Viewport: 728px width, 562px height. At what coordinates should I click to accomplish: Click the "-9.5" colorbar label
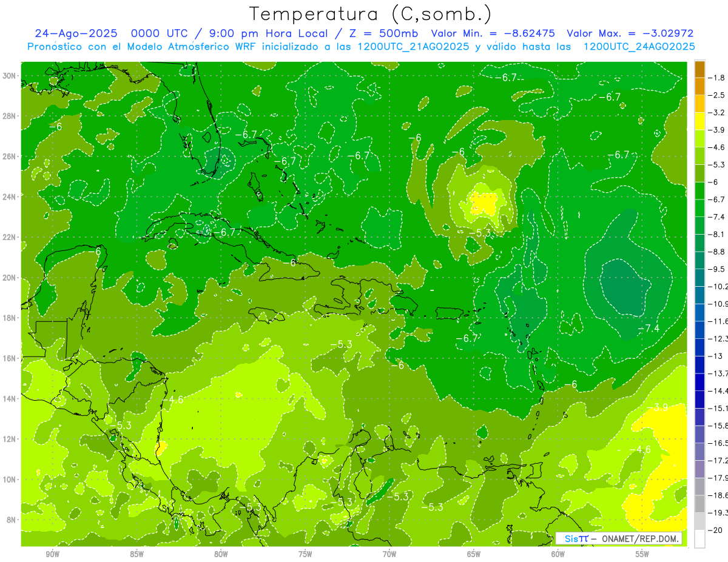pos(716,269)
